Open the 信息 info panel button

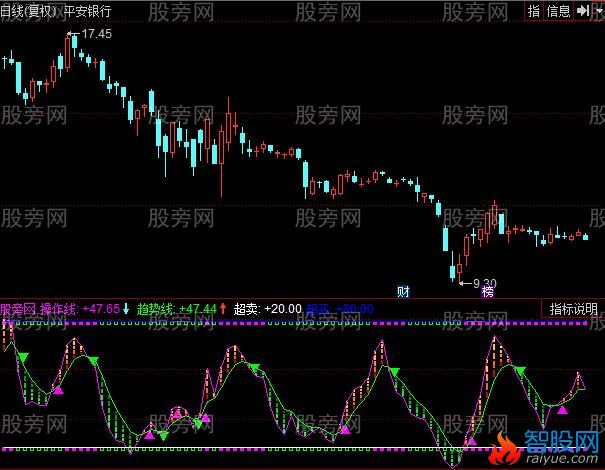558,10
